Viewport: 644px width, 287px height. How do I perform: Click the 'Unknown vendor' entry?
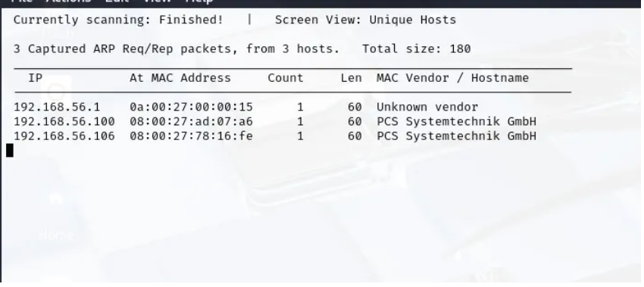[x=427, y=108]
